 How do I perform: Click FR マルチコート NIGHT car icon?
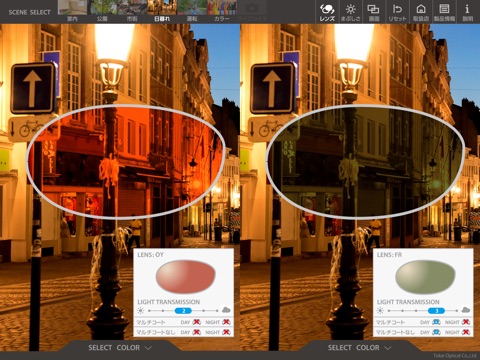pos(466,322)
